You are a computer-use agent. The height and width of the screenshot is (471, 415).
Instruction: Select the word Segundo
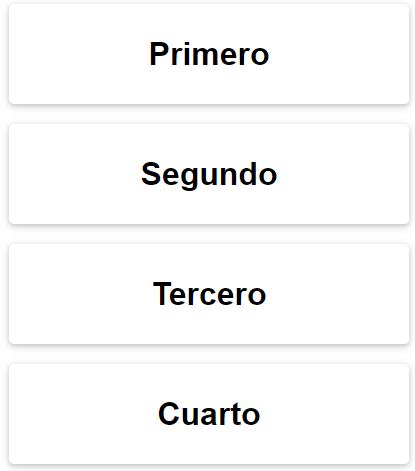[x=209, y=175]
